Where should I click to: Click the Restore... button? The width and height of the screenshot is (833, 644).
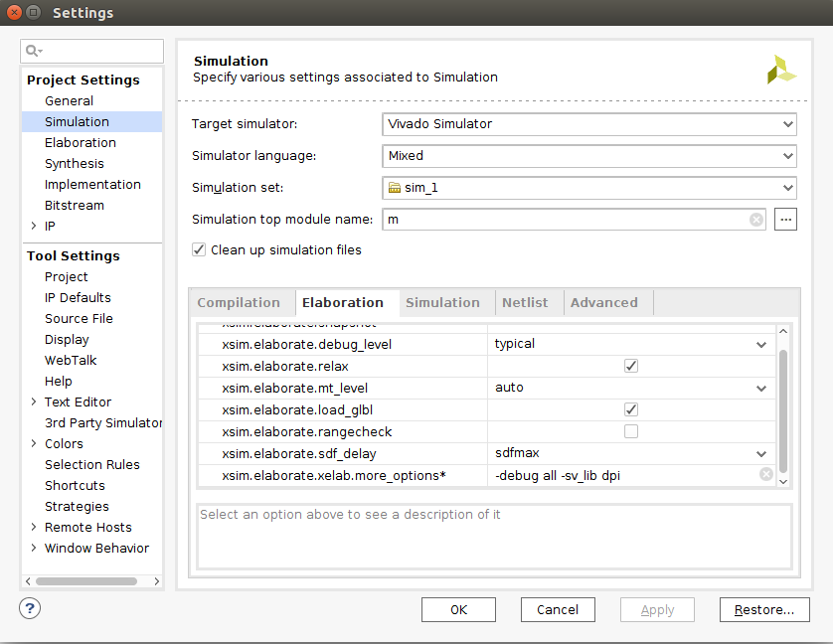[x=764, y=610]
